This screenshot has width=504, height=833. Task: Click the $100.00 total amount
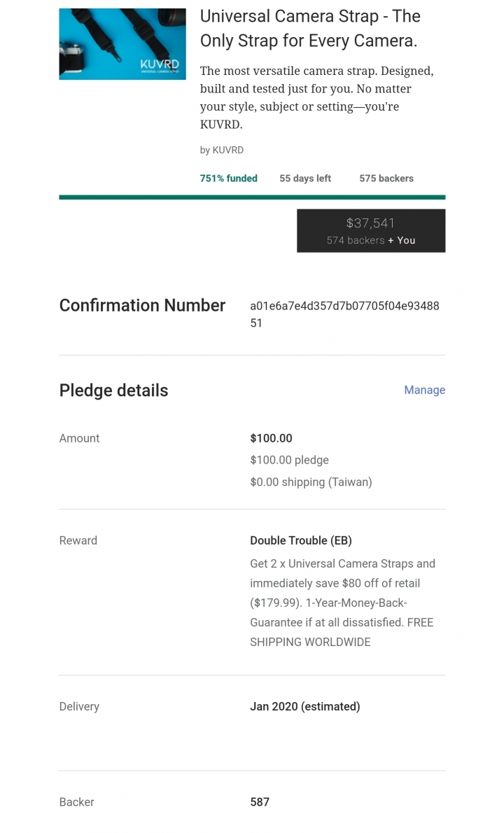[x=271, y=438]
